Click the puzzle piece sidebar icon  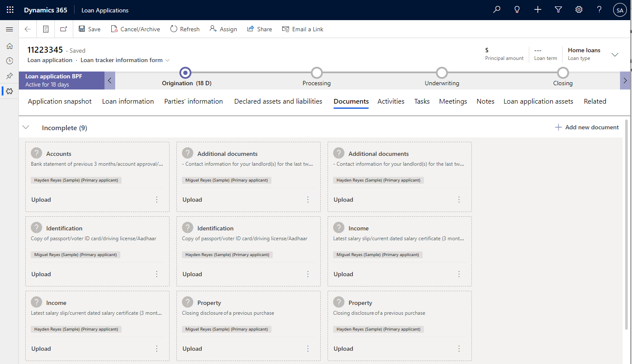pos(9,91)
